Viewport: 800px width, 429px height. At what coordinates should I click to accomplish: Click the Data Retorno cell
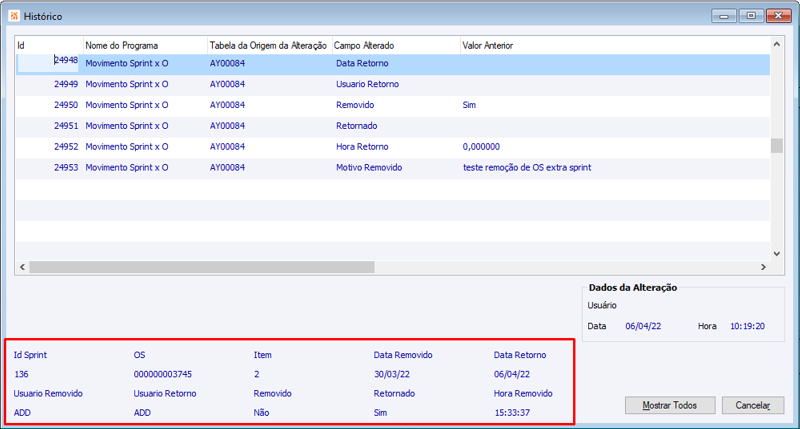(362, 63)
